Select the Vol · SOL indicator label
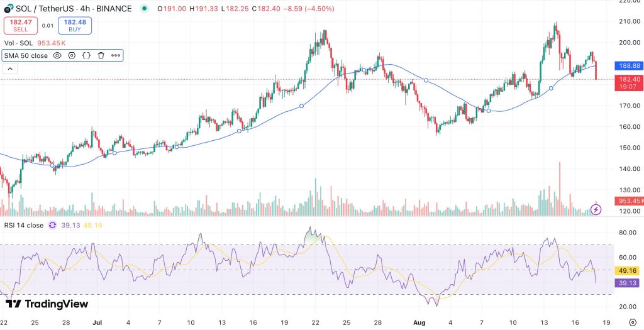The width and height of the screenshot is (644, 330). click(18, 43)
